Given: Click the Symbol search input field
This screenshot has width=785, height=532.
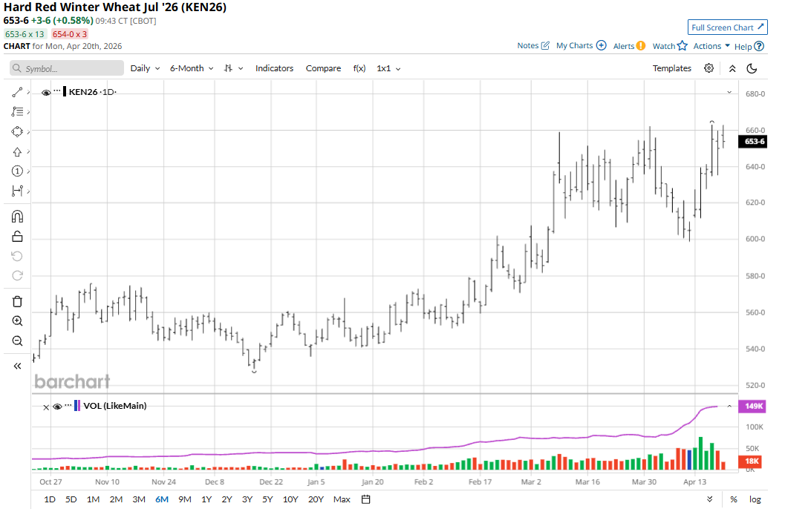Looking at the screenshot, I should (67, 68).
